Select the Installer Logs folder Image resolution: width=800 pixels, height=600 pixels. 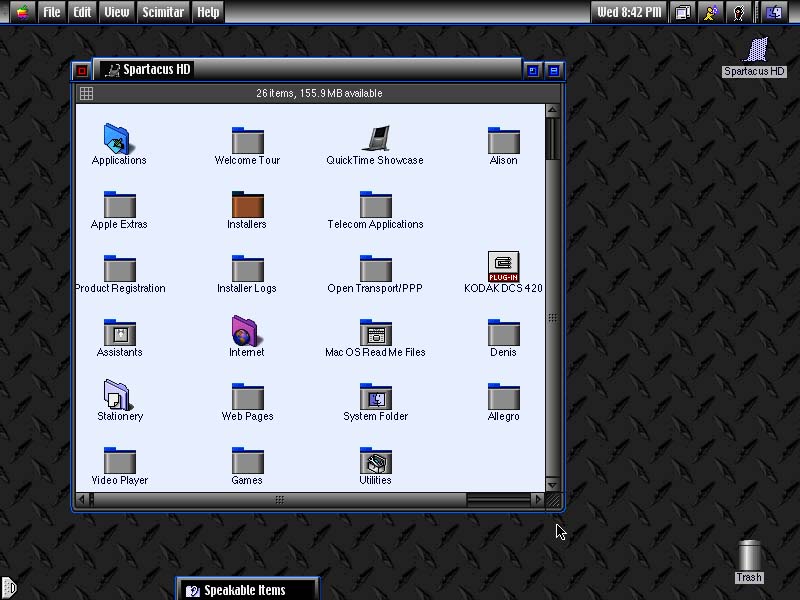(x=247, y=268)
